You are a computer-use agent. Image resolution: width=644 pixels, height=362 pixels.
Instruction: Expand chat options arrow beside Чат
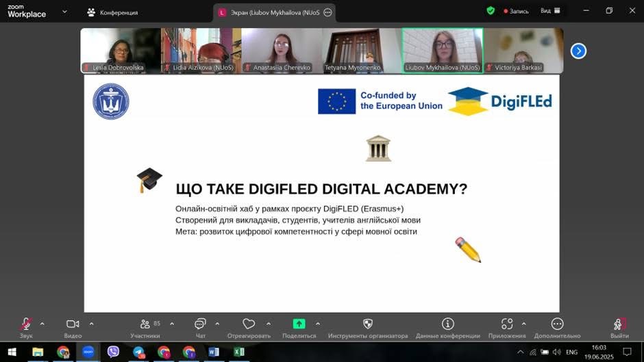(217, 324)
